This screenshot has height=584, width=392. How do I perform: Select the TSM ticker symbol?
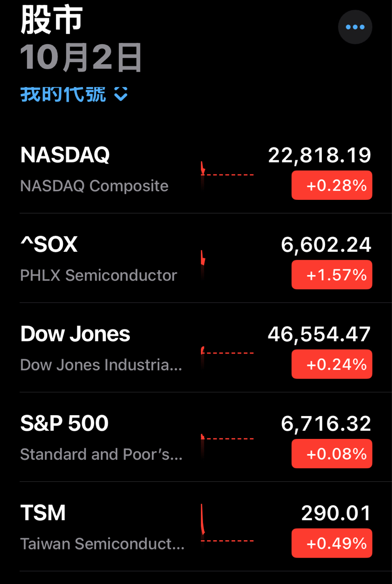pyautogui.click(x=43, y=513)
